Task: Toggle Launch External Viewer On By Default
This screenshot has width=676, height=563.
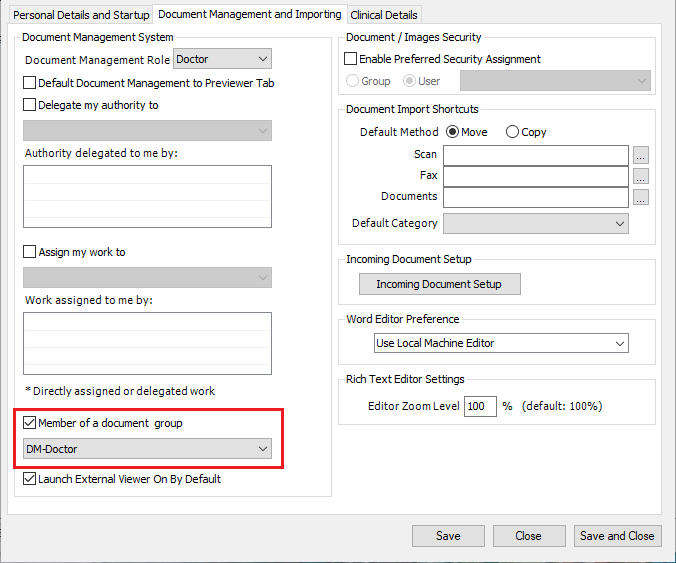Action: click(29, 479)
